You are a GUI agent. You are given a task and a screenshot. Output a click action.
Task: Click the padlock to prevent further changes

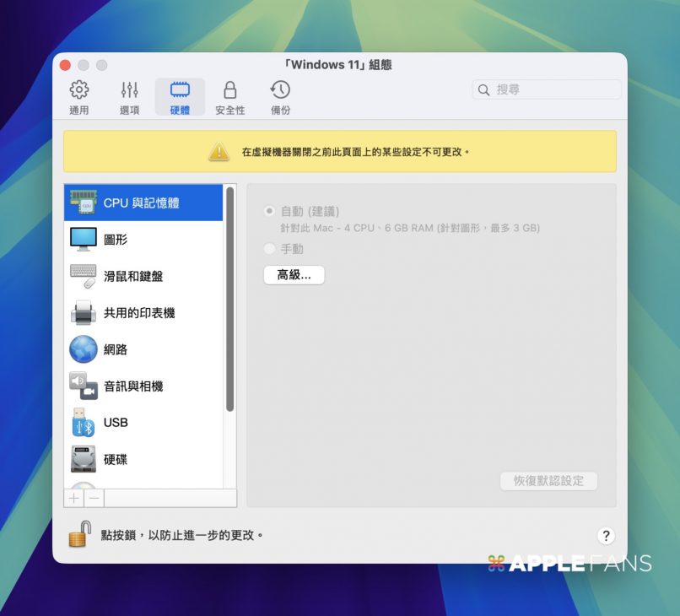tap(80, 535)
